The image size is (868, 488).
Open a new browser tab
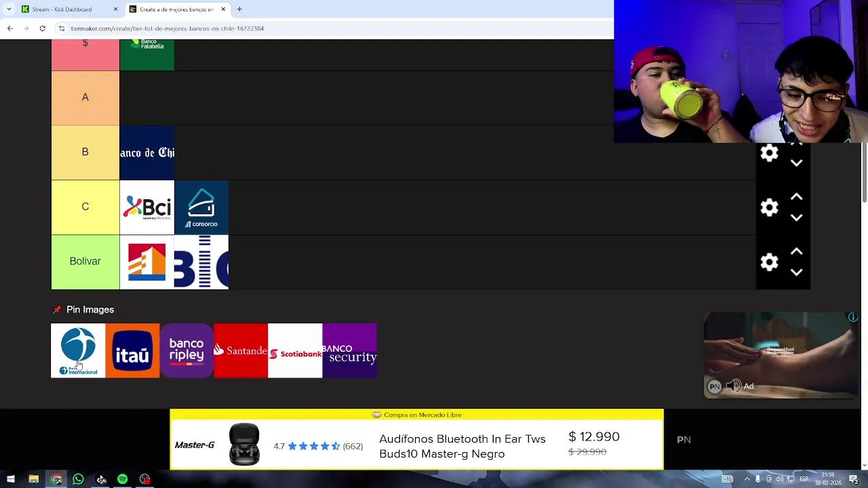(239, 9)
